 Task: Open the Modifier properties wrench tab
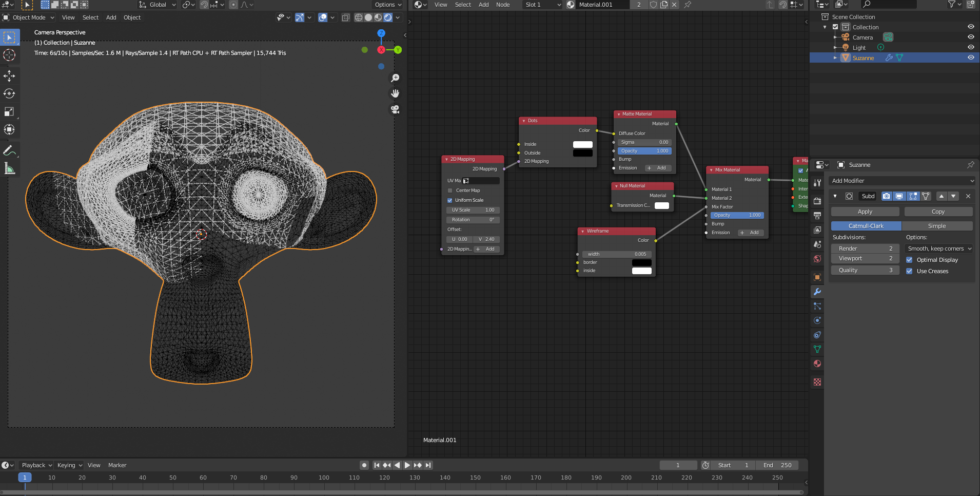pyautogui.click(x=817, y=292)
